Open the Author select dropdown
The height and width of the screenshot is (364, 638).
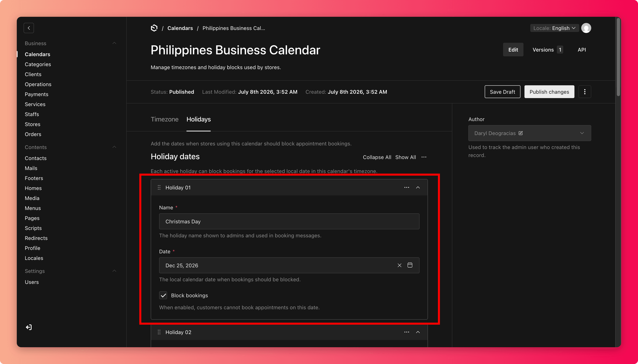pos(529,133)
